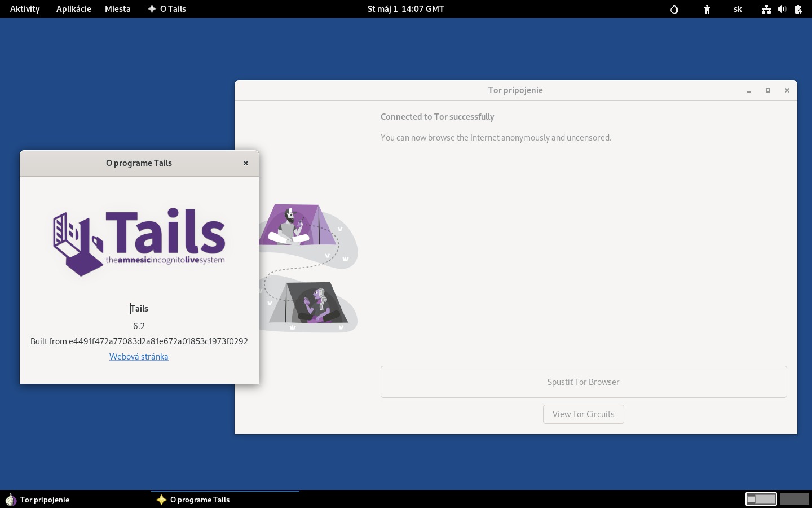This screenshot has width=812, height=508.
Task: Click the network connection icon
Action: 766,9
